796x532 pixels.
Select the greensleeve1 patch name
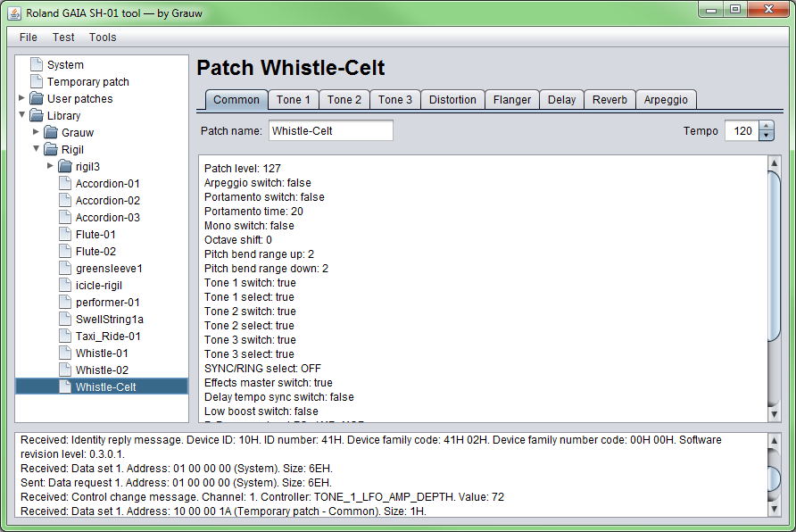109,268
